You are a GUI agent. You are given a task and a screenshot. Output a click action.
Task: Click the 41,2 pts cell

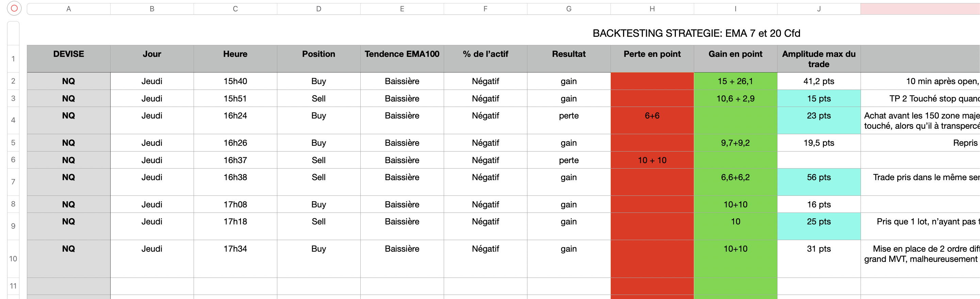coord(819,81)
